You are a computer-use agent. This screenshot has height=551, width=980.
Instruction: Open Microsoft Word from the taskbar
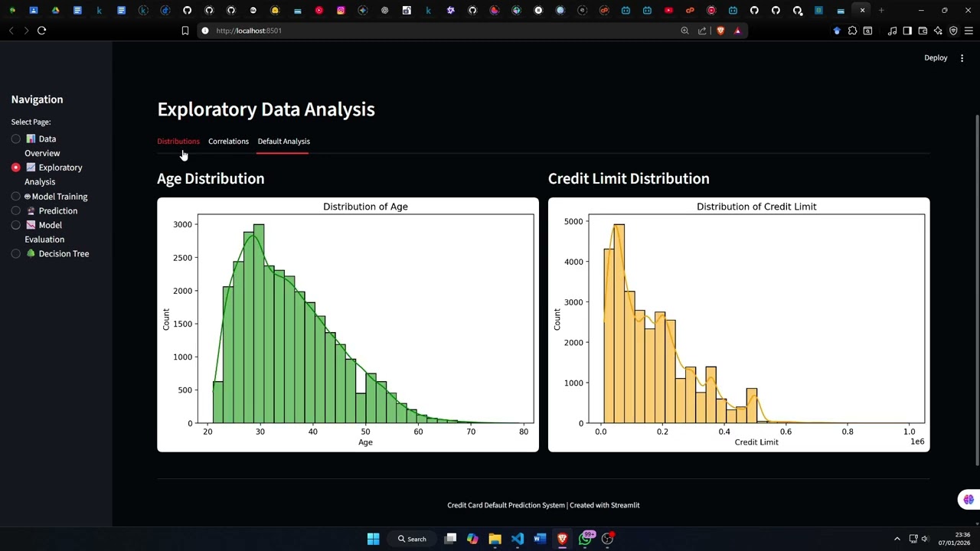pyautogui.click(x=540, y=539)
